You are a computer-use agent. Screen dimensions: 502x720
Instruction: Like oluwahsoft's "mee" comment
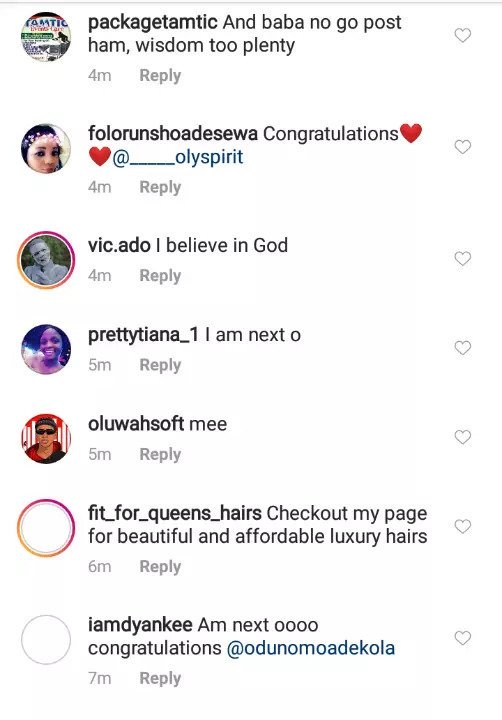coord(463,437)
